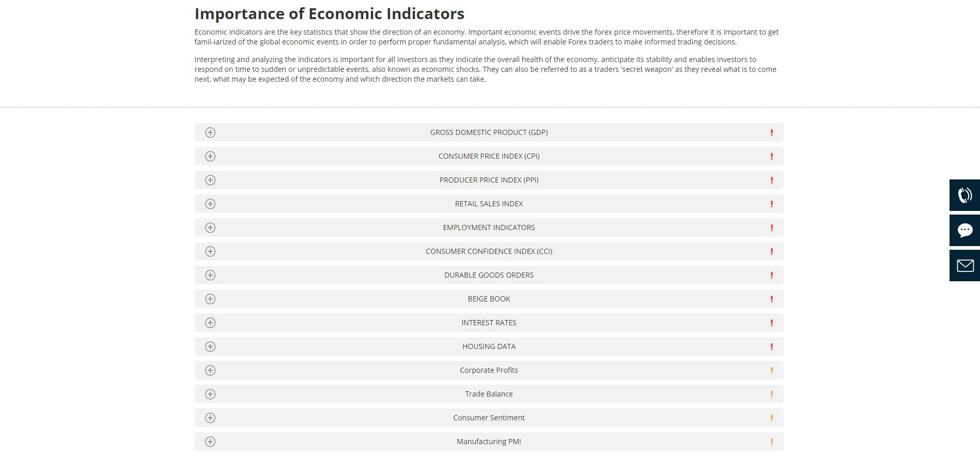This screenshot has width=980, height=455.
Task: Open live chat via speech bubble icon
Action: coord(964,230)
